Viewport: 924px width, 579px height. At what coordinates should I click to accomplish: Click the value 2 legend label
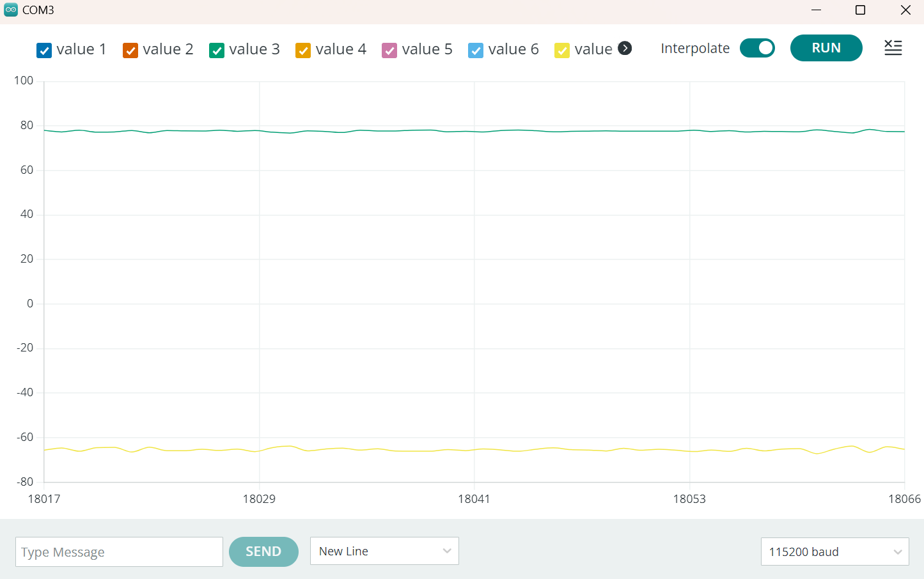(168, 49)
